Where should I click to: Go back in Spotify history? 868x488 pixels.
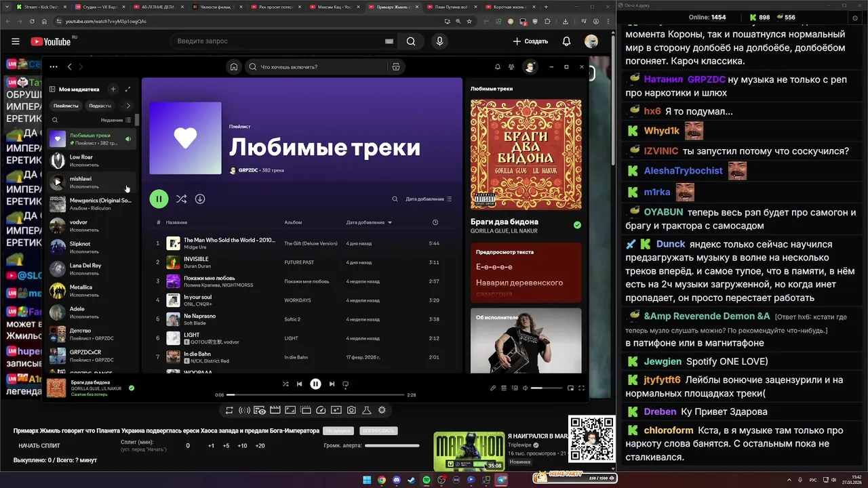(69, 66)
